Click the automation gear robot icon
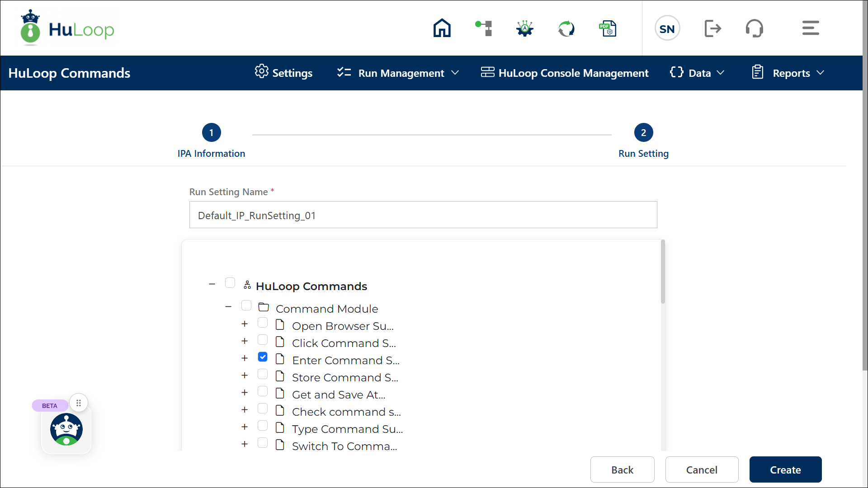The height and width of the screenshot is (488, 868). click(x=524, y=28)
